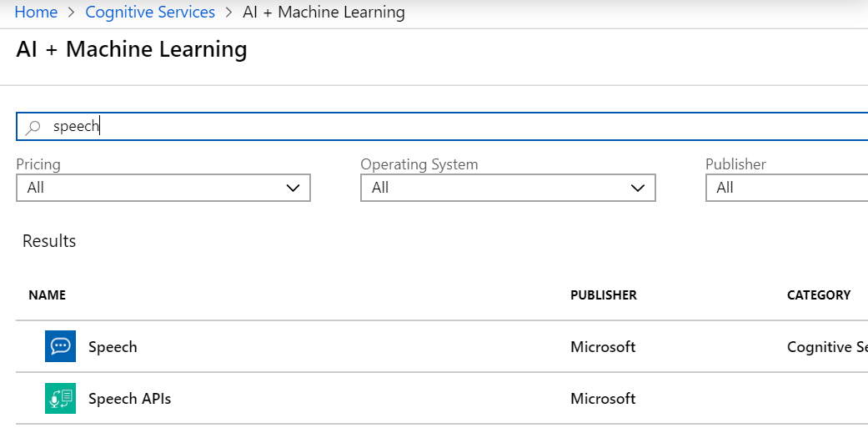Screen dimensions: 868x428
Task: Focus the search field containing 'speech'
Action: point(417,127)
